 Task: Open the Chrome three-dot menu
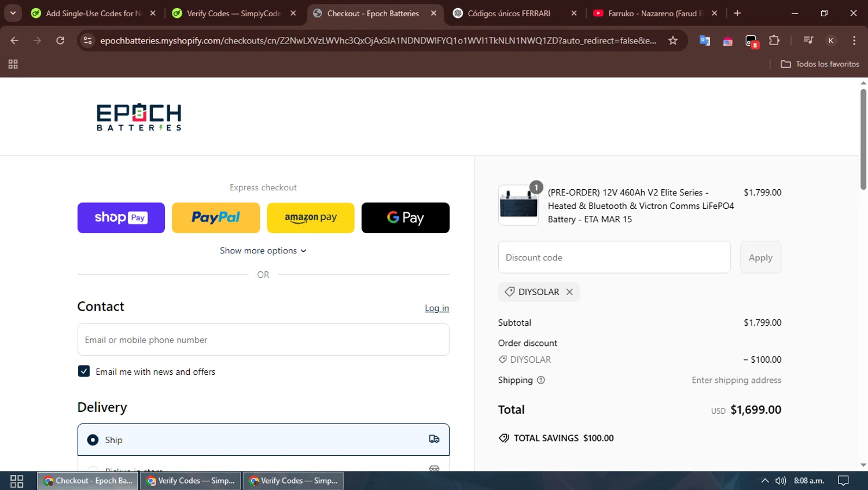(854, 40)
